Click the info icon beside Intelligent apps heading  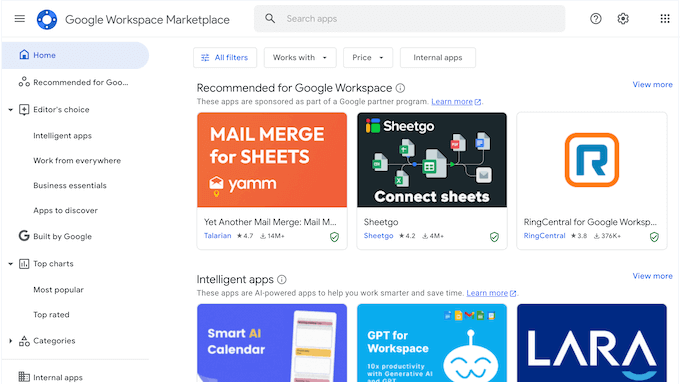click(x=282, y=279)
